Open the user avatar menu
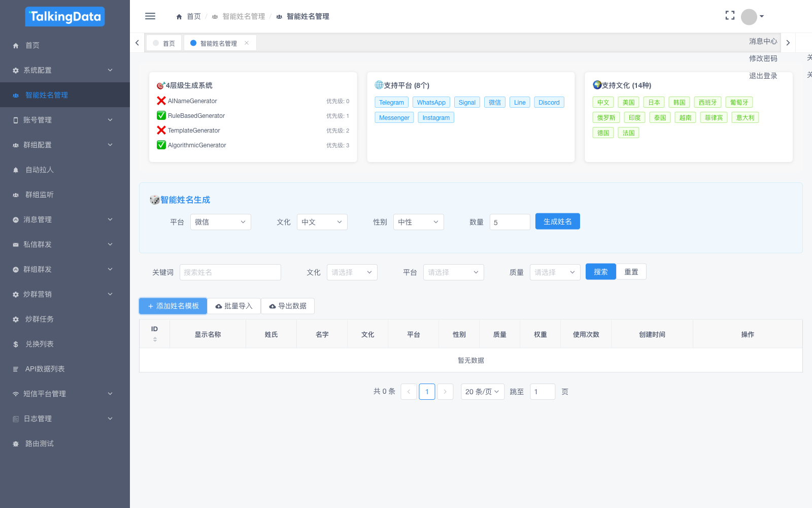This screenshot has height=508, width=812. (x=752, y=17)
